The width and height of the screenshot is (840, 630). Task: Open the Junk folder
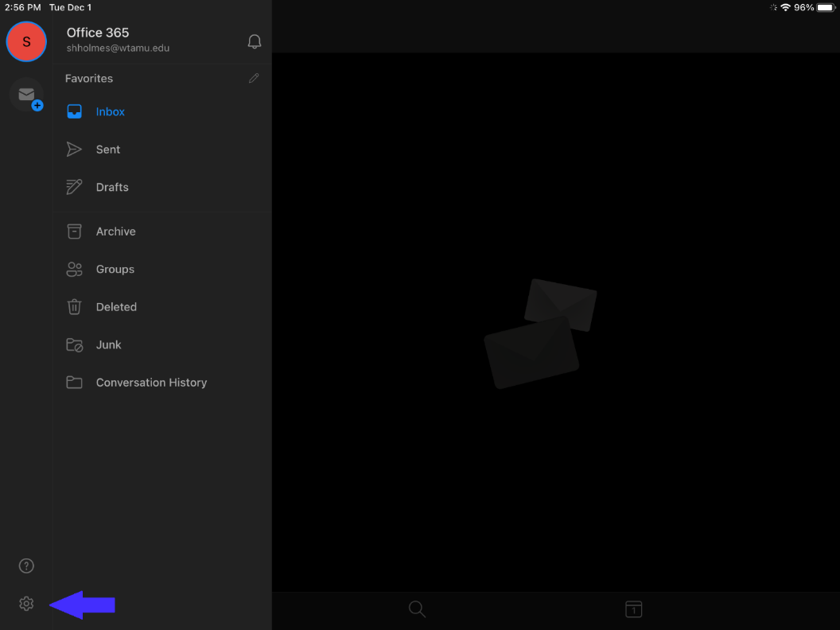[163, 345]
